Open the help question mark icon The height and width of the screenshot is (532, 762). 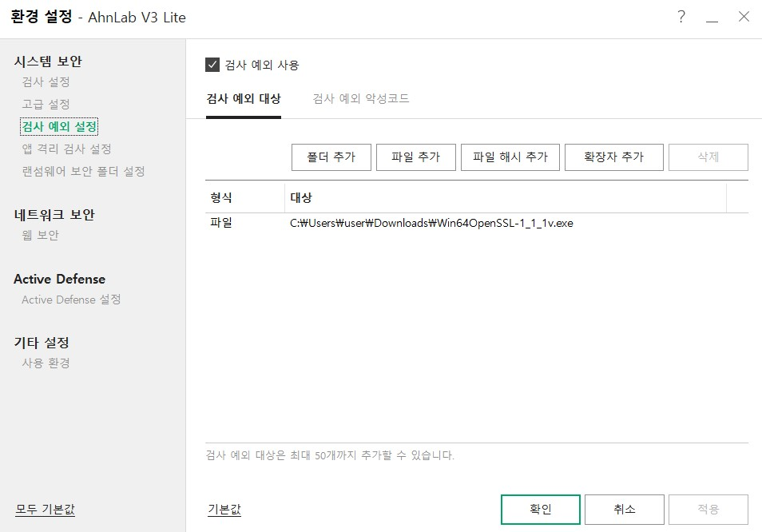681,17
